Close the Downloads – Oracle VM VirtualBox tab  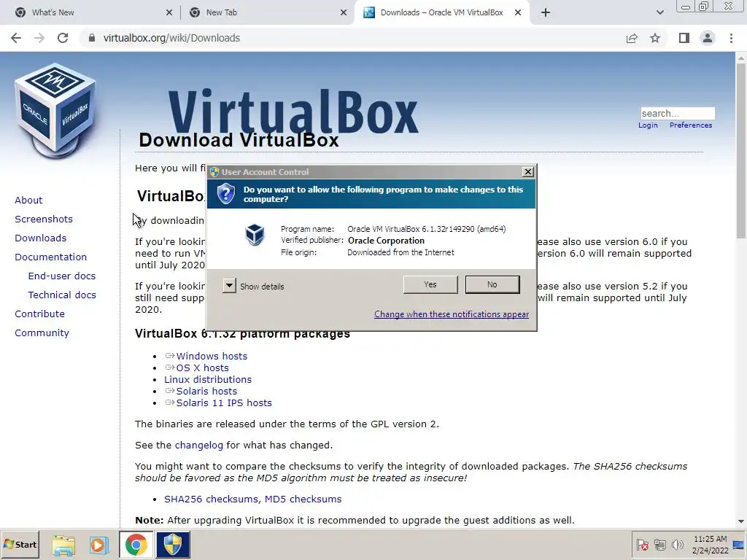(x=518, y=13)
